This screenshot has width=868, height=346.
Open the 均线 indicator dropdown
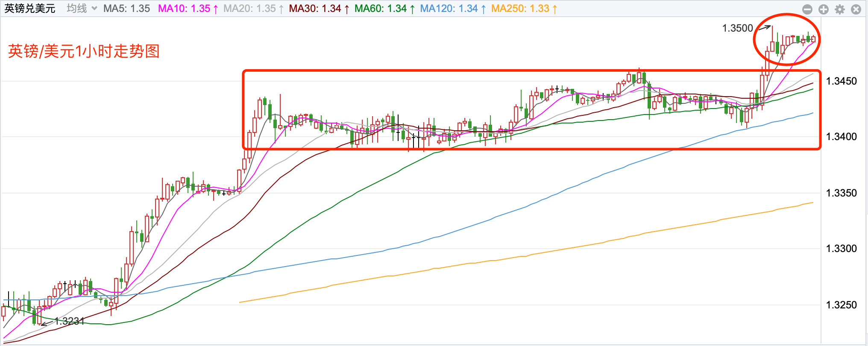[x=82, y=9]
